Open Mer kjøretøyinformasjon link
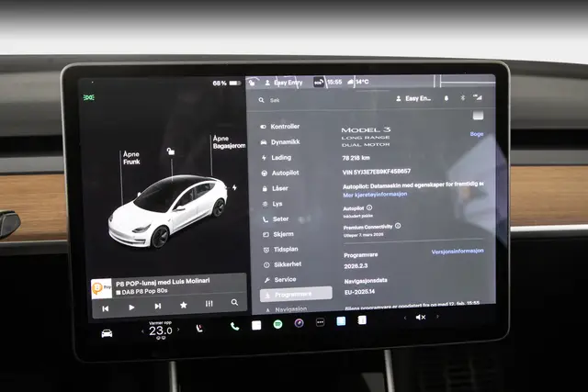The height and width of the screenshot is (392, 588). [x=375, y=195]
